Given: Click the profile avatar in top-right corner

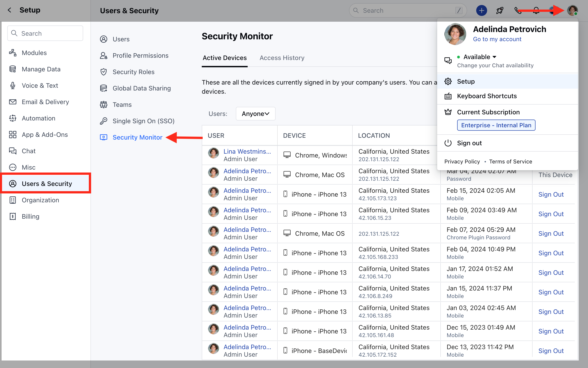Looking at the screenshot, I should click(572, 10).
